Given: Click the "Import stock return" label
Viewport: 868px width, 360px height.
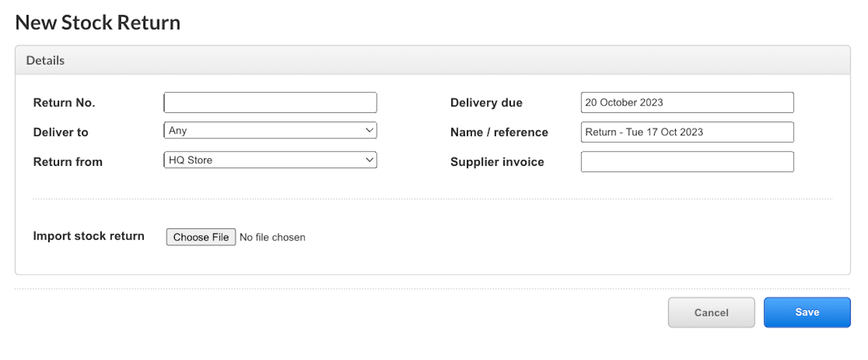Looking at the screenshot, I should tap(89, 236).
